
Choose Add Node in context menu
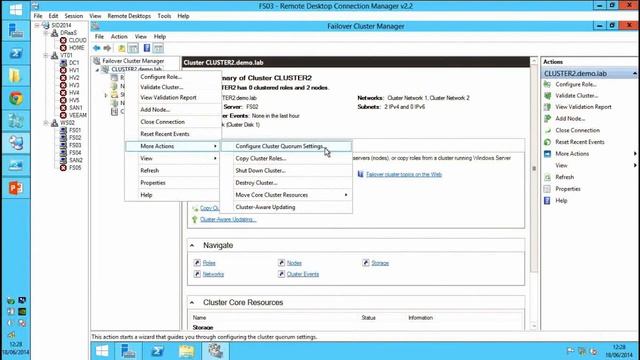(x=173, y=110)
